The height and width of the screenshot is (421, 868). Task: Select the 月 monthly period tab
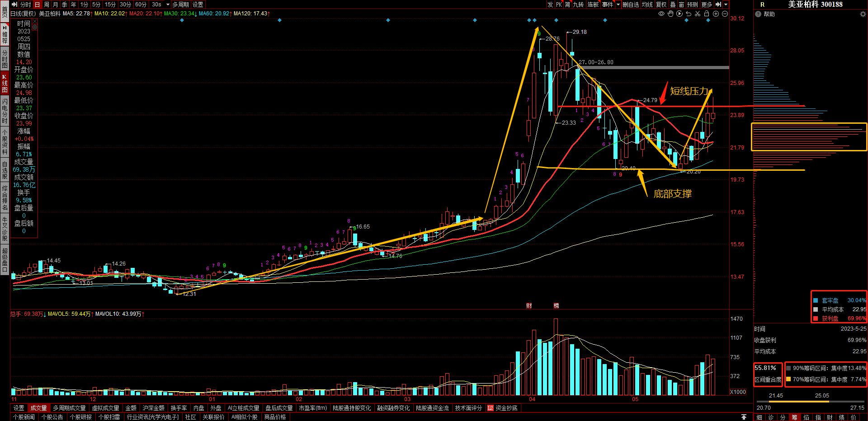pos(56,5)
